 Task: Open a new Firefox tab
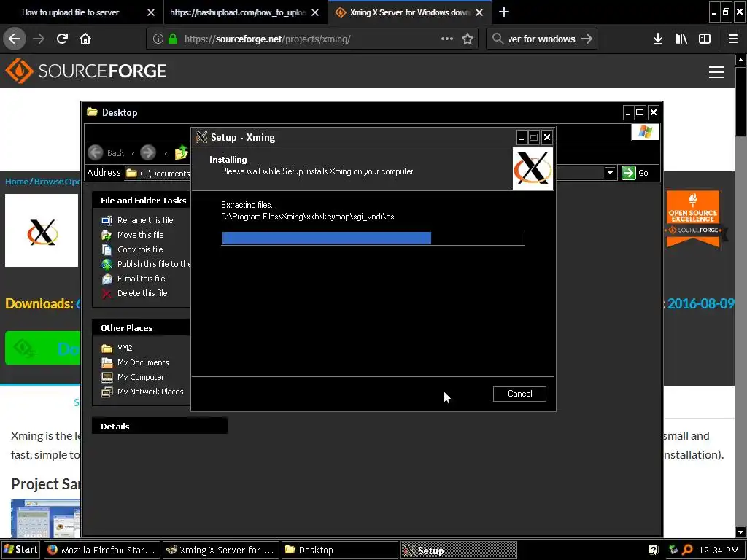(503, 12)
